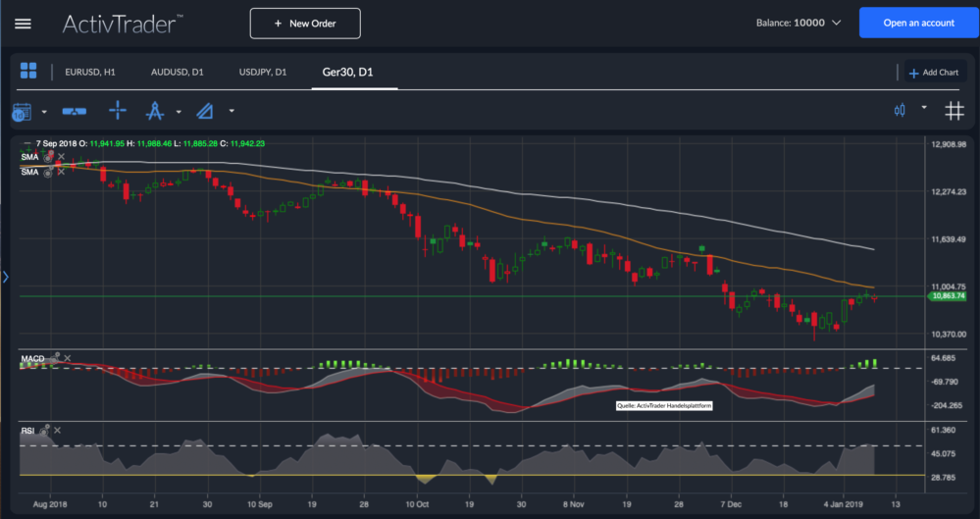Click the 11,004.75 price axis value

(949, 286)
